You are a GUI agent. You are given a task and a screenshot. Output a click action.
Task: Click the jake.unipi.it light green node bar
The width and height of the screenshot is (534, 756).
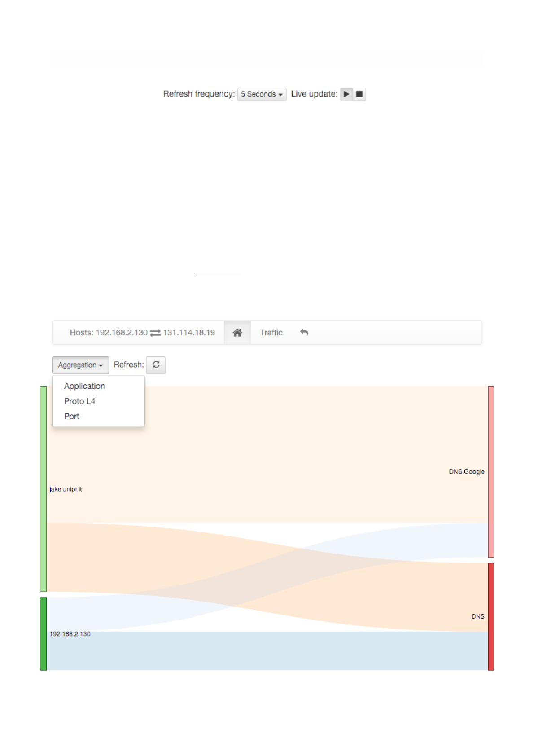(44, 488)
